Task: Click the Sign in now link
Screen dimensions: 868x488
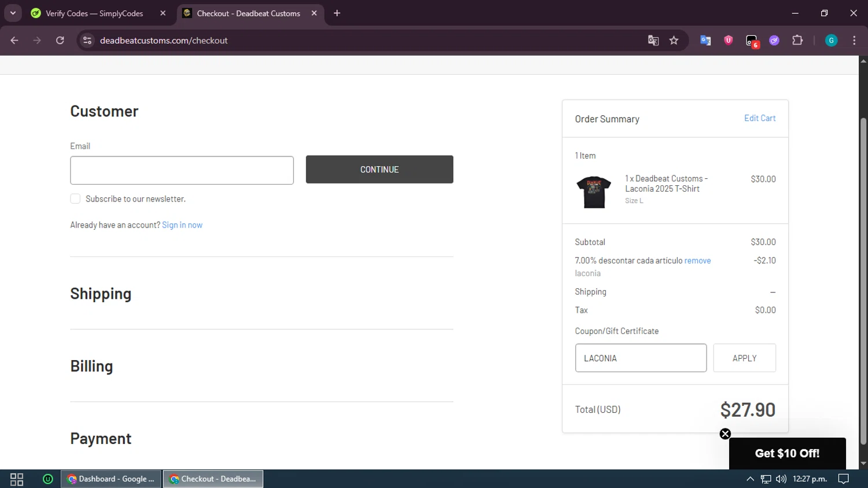Action: point(182,225)
